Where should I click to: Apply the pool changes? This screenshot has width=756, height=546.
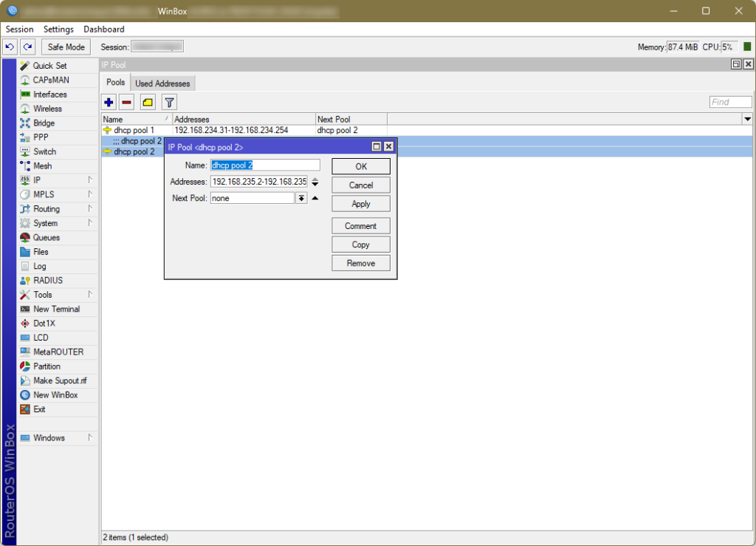(360, 203)
